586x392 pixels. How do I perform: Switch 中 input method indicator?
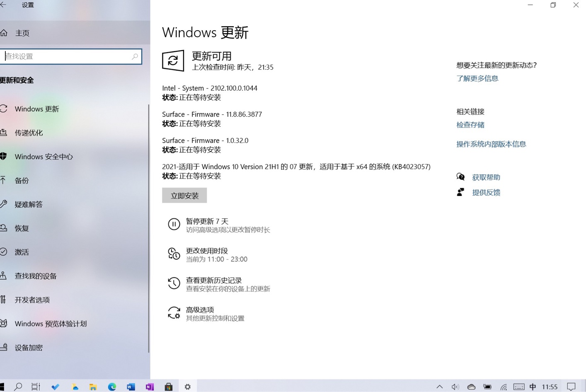[533, 387]
